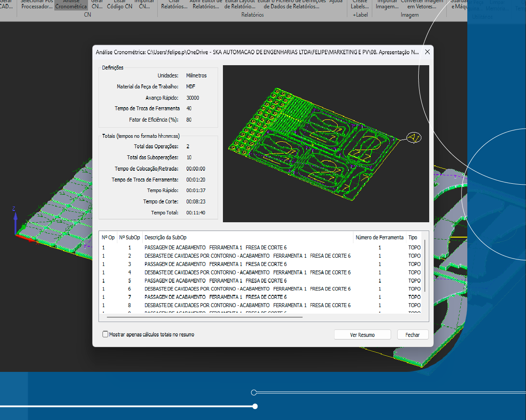Viewport: 526px width, 420px height.
Task: Open Editar Layout de Relatório
Action: [x=240, y=4]
